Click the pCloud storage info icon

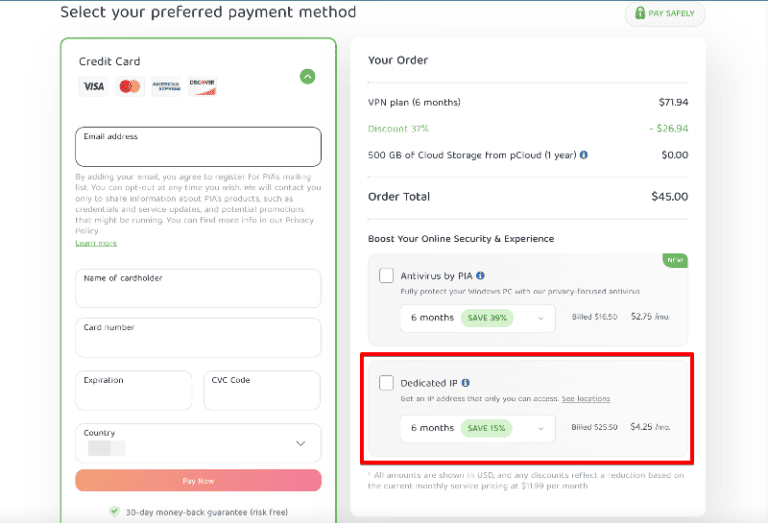click(x=584, y=155)
